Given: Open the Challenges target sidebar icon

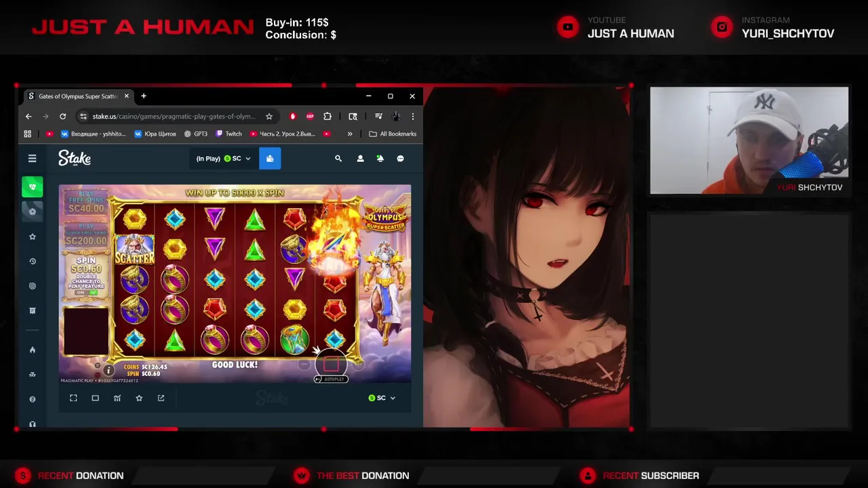Looking at the screenshot, I should click(32, 286).
